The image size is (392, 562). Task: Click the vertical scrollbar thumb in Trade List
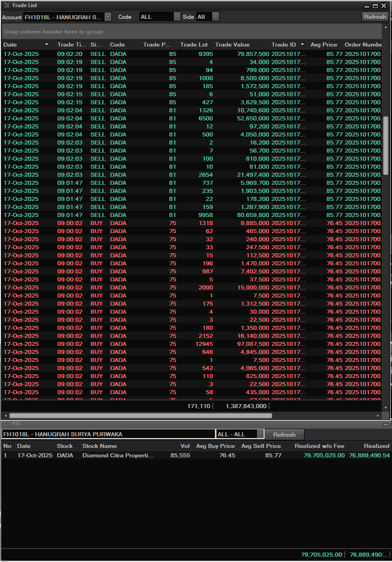[386, 145]
